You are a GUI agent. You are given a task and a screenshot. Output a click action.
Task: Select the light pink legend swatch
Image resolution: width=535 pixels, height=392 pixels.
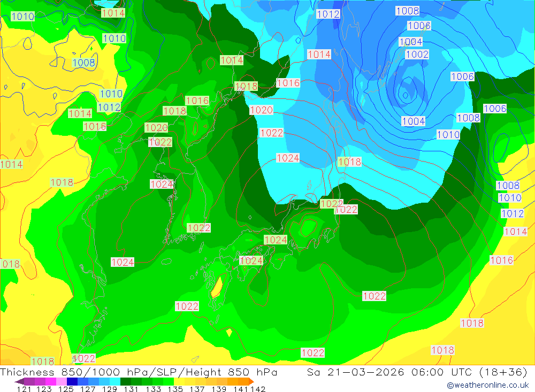[x=62, y=381]
